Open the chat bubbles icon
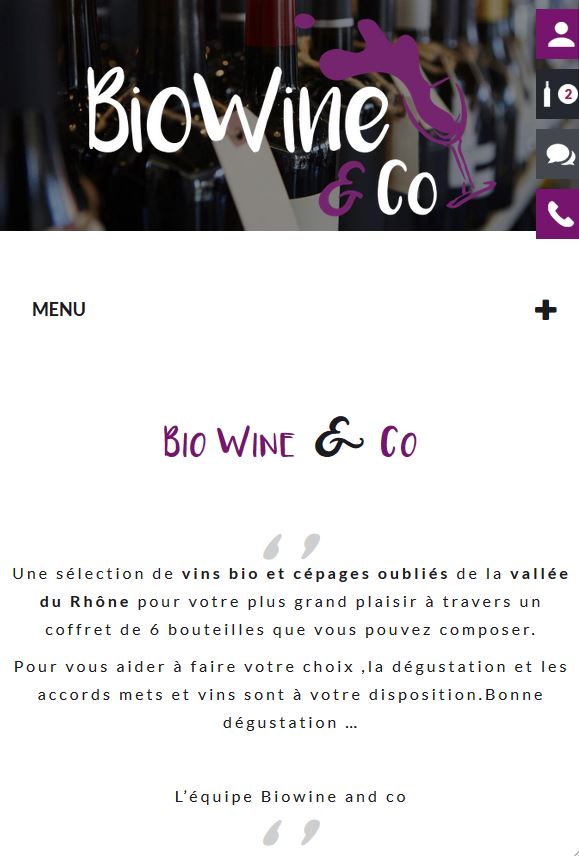The height and width of the screenshot is (856, 579). click(558, 154)
